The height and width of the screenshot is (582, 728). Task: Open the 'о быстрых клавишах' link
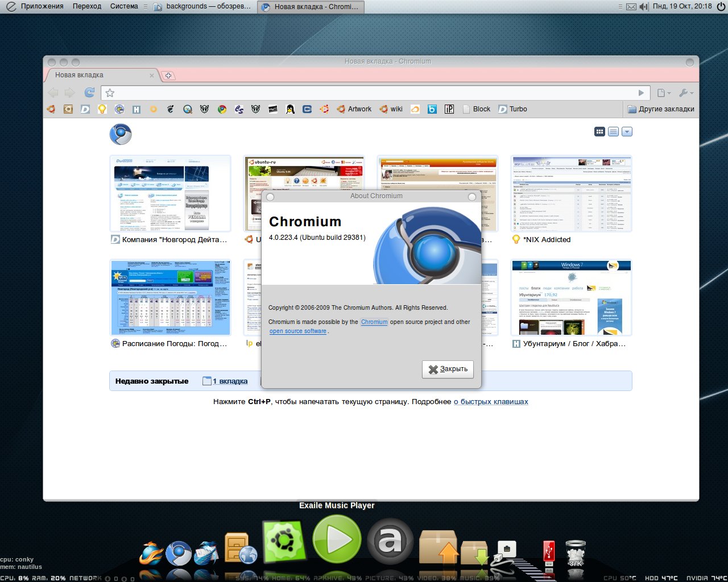[491, 401]
